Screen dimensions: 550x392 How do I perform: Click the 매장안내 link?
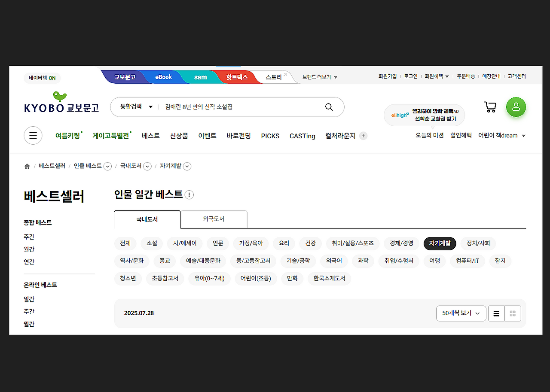(492, 76)
